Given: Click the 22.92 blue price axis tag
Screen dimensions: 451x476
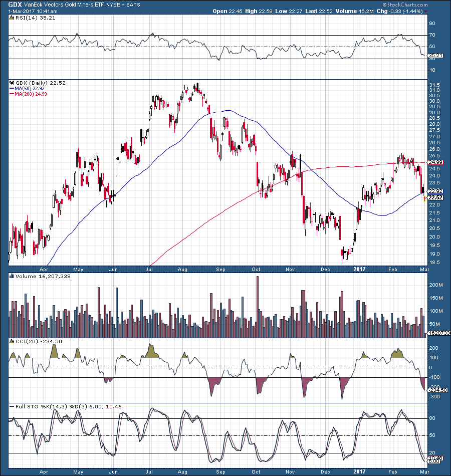Looking at the screenshot, I should 436,191.
